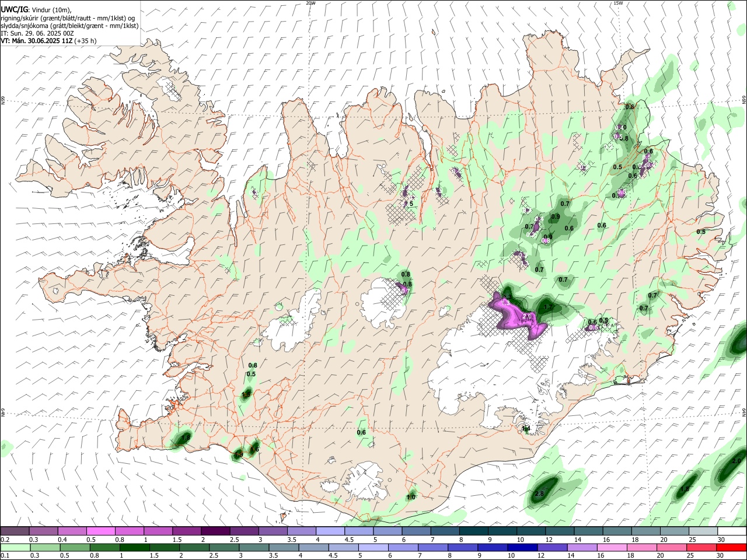Pick the white swatch above 30 in snow legend
This screenshot has width=747, height=560.
[732, 531]
